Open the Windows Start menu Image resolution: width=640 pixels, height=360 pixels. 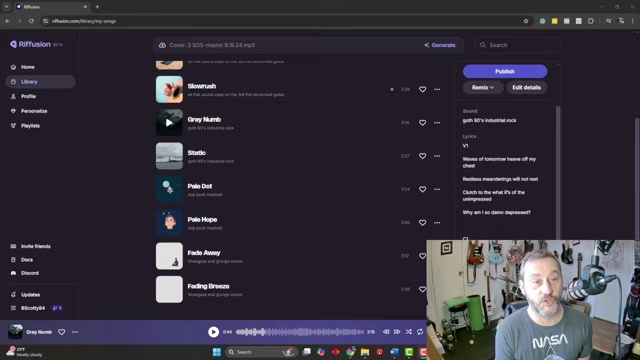217,352
